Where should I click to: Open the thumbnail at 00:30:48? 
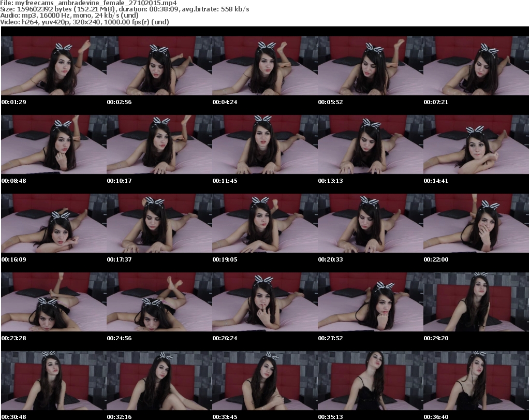[x=54, y=381]
